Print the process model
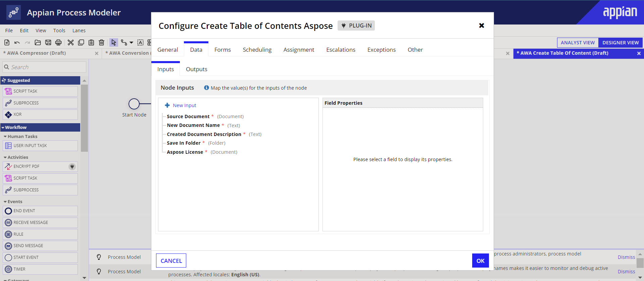This screenshot has height=281, width=644. click(58, 43)
